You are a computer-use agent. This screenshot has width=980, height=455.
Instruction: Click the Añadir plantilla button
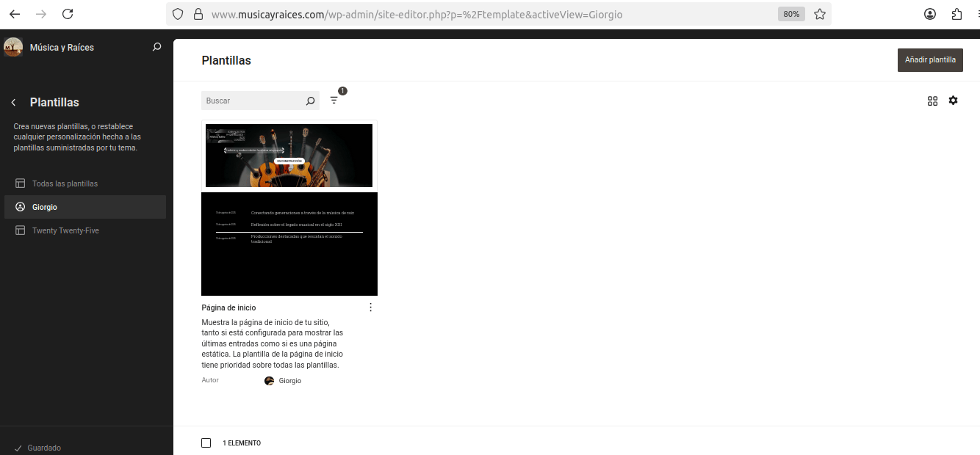point(930,60)
